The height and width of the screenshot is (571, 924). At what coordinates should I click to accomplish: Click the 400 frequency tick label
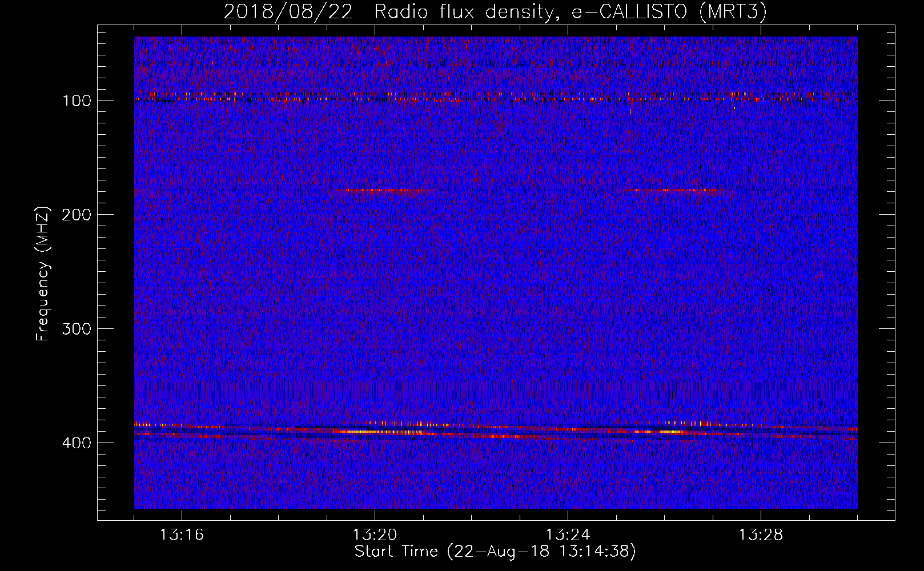pos(77,443)
